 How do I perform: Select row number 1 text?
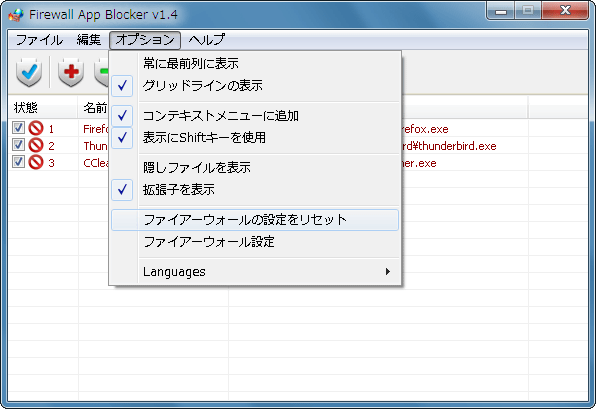point(51,129)
